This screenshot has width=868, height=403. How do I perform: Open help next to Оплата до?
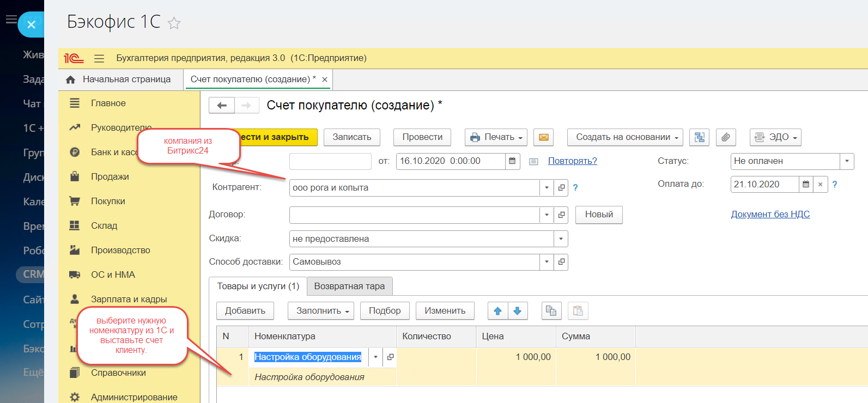835,185
